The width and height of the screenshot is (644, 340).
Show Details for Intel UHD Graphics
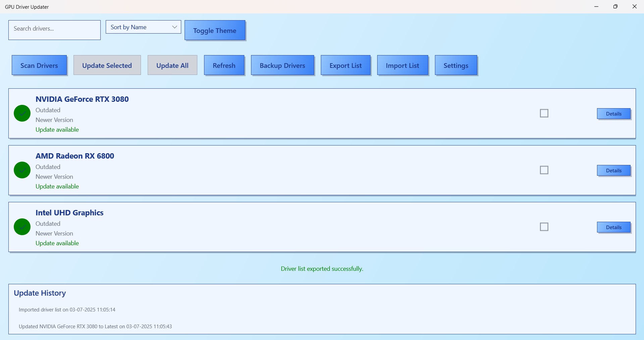pyautogui.click(x=613, y=227)
